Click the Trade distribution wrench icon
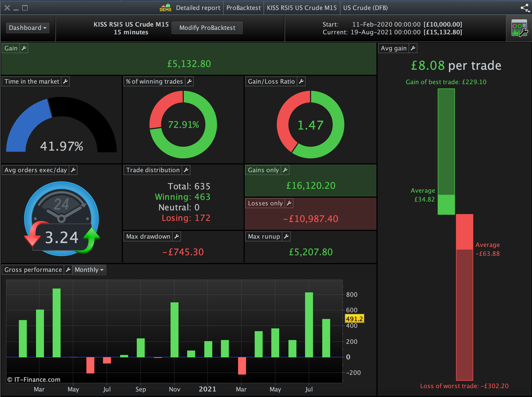The image size is (532, 397). click(186, 170)
